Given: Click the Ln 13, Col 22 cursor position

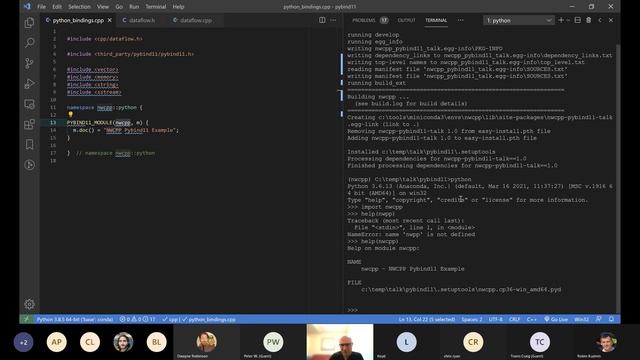Looking at the screenshot, I should 427,319.
